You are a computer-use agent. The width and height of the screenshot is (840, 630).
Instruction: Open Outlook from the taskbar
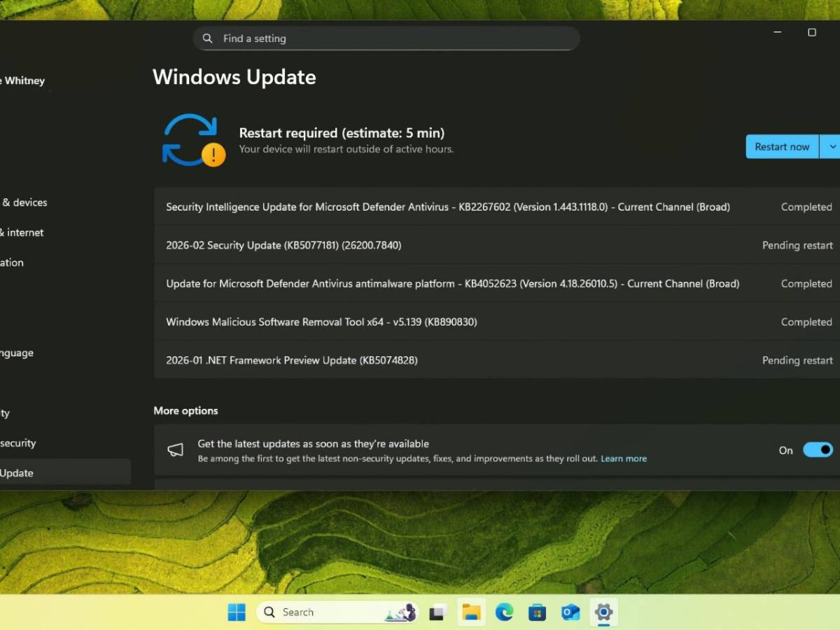pyautogui.click(x=570, y=612)
